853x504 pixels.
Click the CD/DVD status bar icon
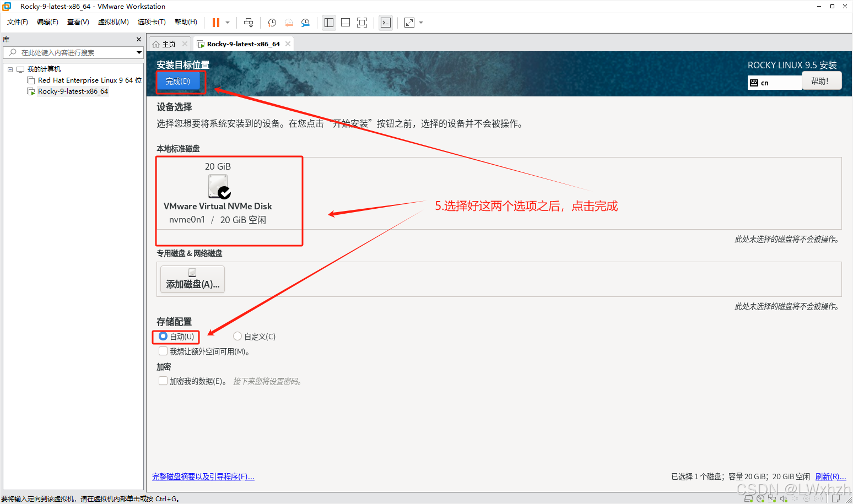point(760,498)
